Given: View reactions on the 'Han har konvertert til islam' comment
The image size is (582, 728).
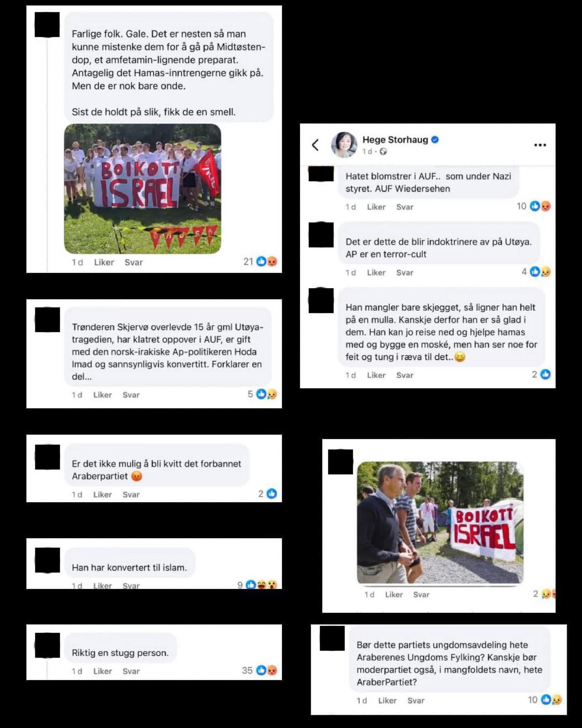Looking at the screenshot, I should pyautogui.click(x=257, y=585).
